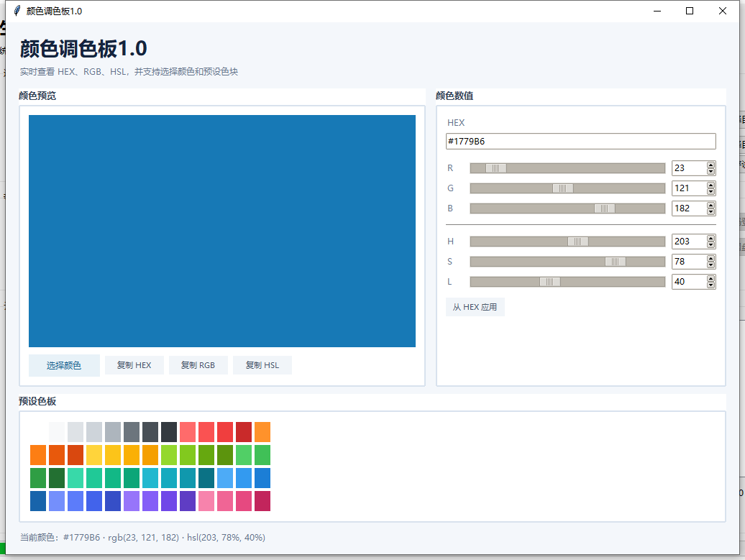The width and height of the screenshot is (745, 560).
Task: Increase the S value with spinner up arrow
Action: click(710, 258)
